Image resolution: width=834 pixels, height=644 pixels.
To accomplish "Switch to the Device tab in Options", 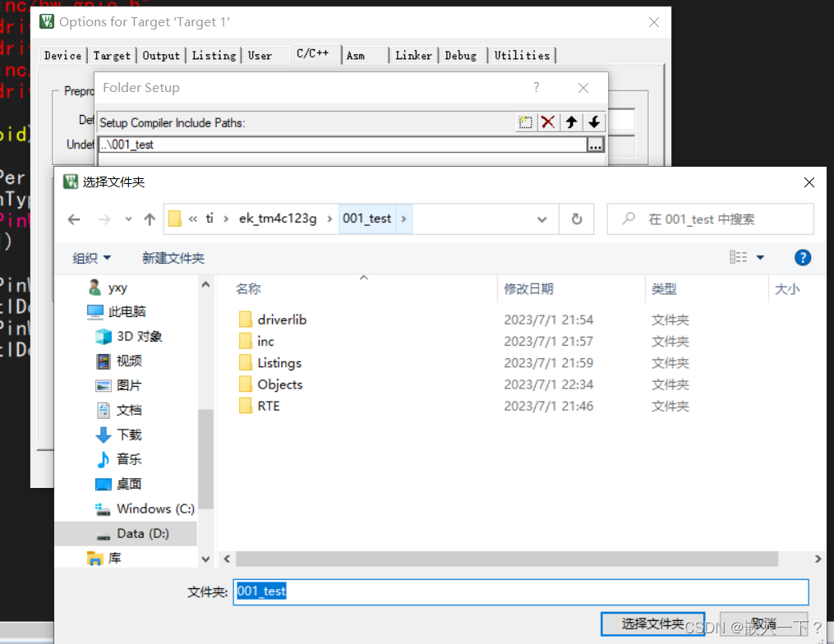I will [62, 55].
